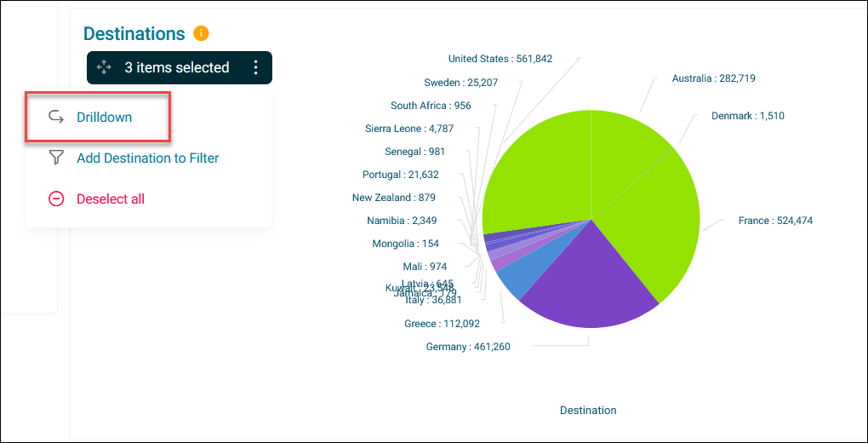Click the large United States pie slice

pos(537,172)
